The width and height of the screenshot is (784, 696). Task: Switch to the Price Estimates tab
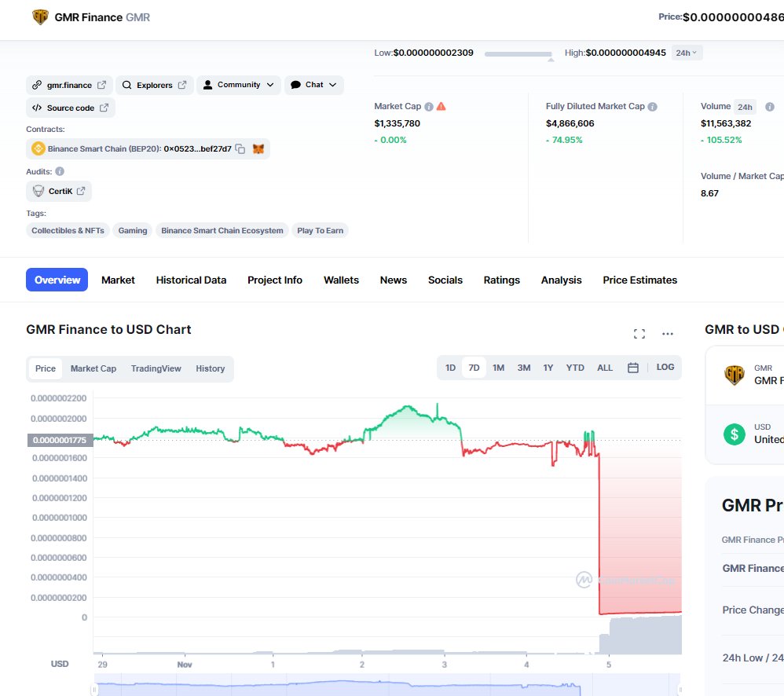pyautogui.click(x=640, y=280)
